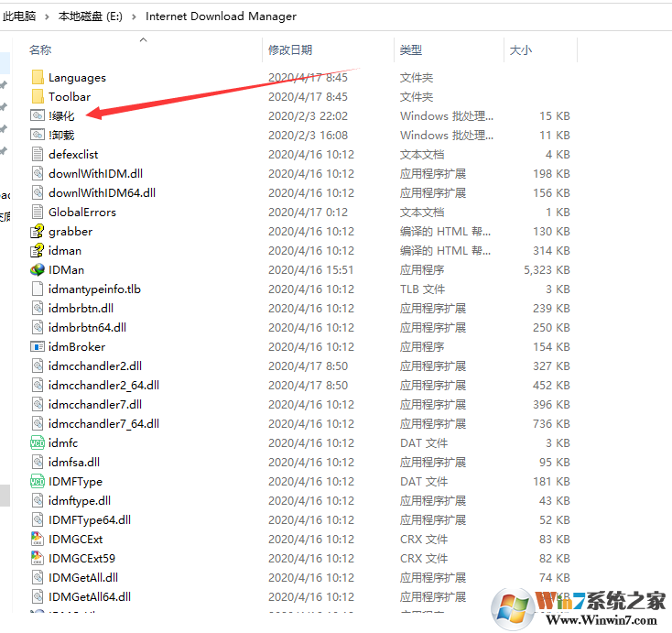Click the idmBroker application icon

(38, 346)
